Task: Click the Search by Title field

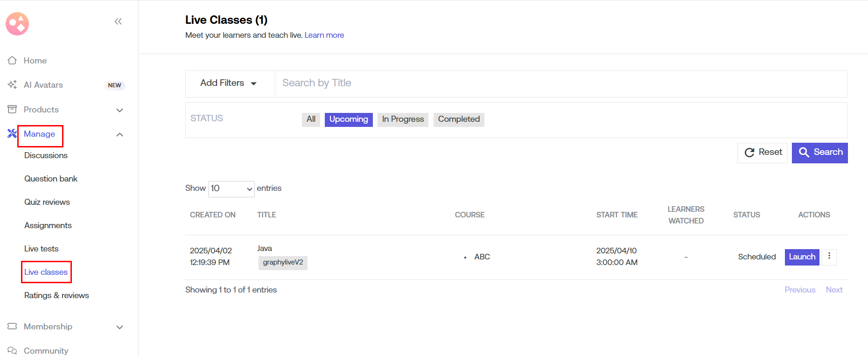Action: 560,84
